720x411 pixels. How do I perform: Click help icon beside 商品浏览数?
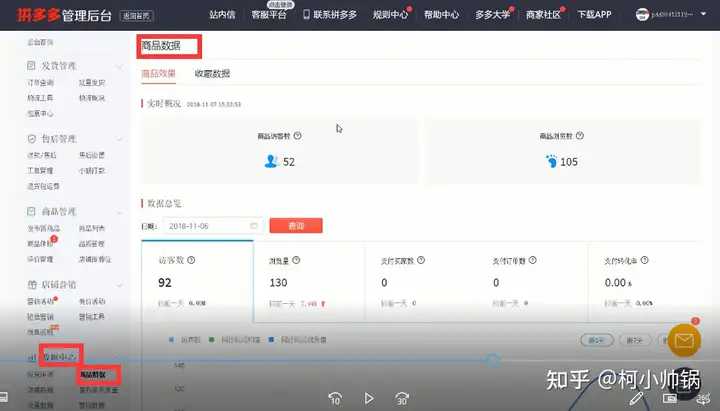tap(580, 135)
